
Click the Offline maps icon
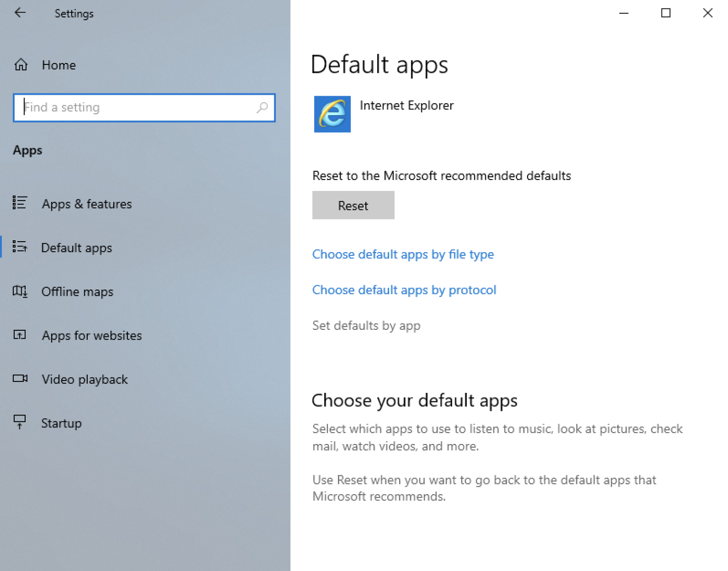pos(19,291)
